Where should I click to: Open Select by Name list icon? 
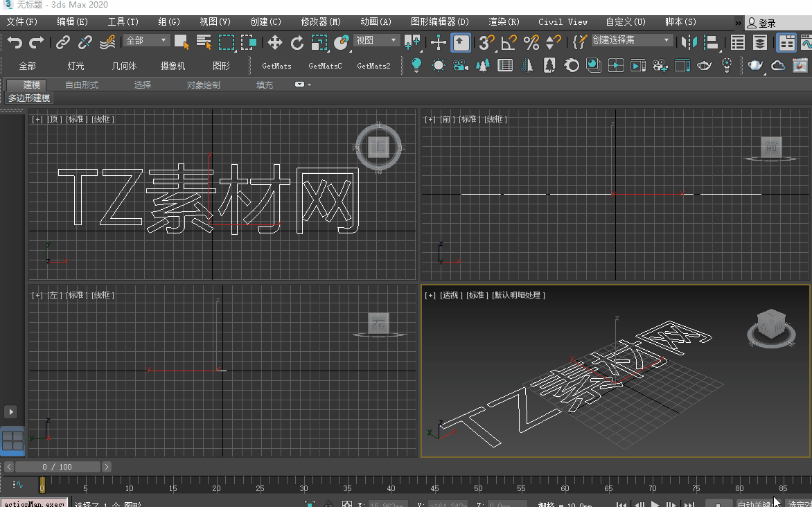(x=204, y=42)
